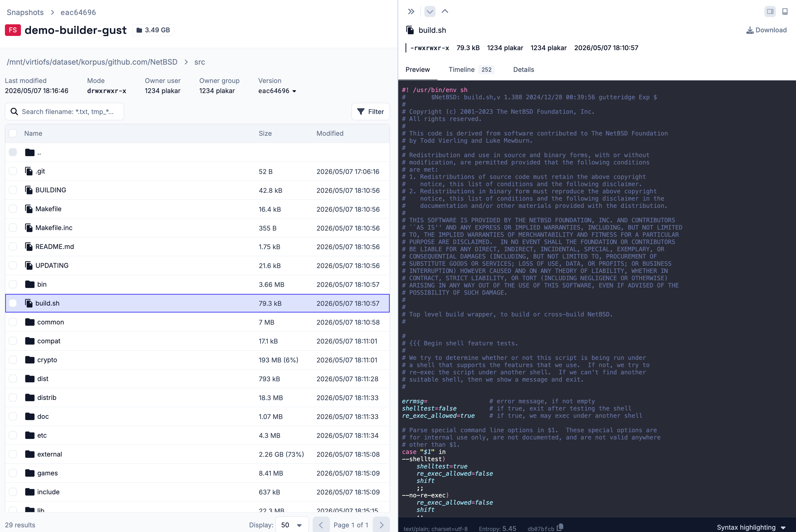Check the box for .git

coord(13,171)
